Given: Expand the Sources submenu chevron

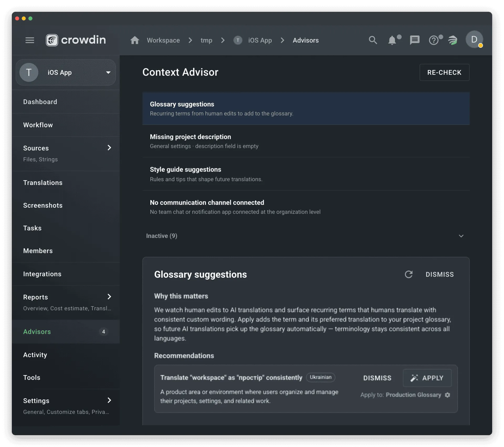Looking at the screenshot, I should (109, 148).
